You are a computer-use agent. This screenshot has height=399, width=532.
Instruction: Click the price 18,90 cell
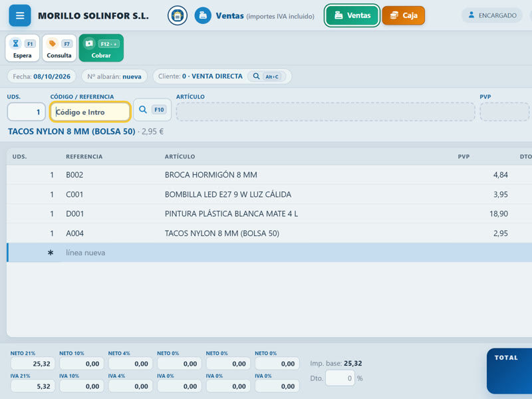click(498, 213)
